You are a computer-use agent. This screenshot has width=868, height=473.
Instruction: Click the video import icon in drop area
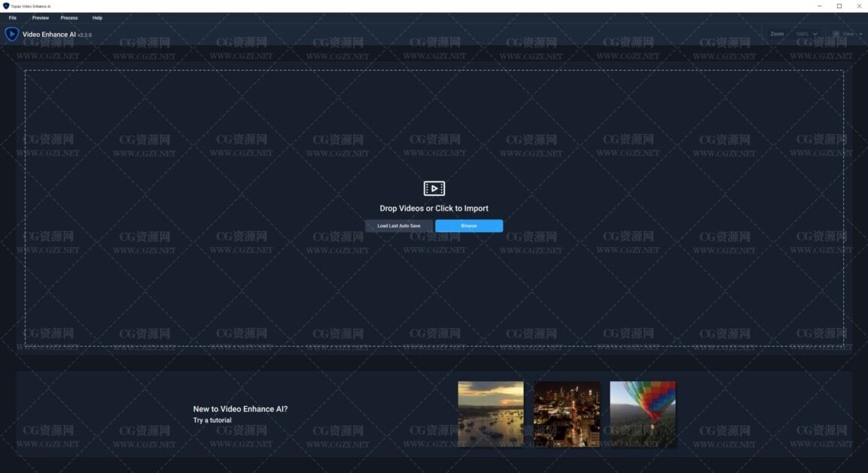pyautogui.click(x=434, y=188)
